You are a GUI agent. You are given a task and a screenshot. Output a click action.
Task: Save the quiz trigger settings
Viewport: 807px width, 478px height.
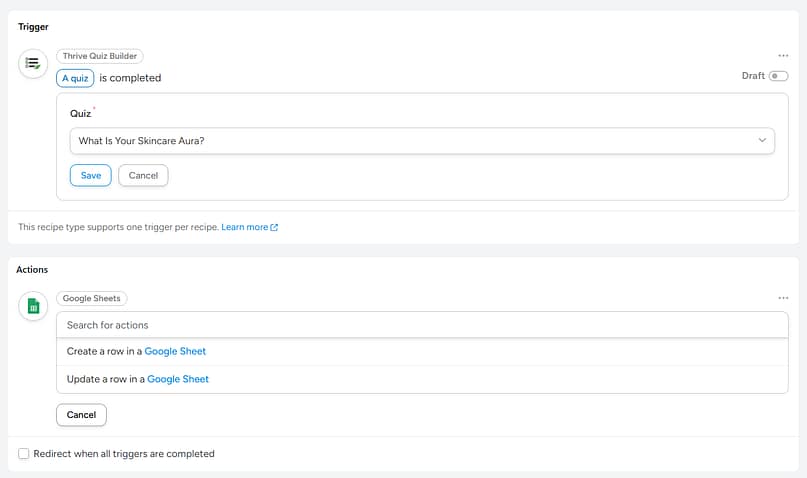point(90,175)
